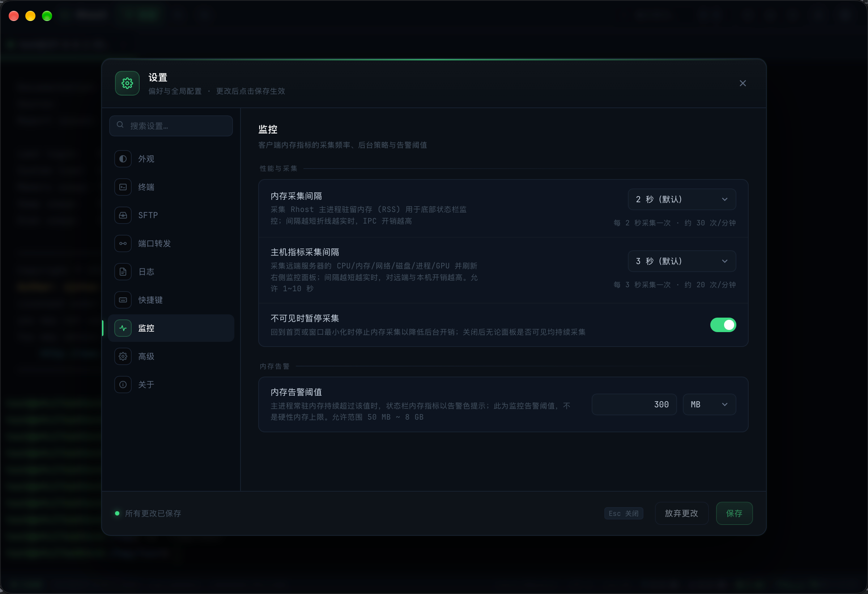Click the 放弃更改 button
Image resolution: width=868 pixels, height=594 pixels.
click(681, 513)
